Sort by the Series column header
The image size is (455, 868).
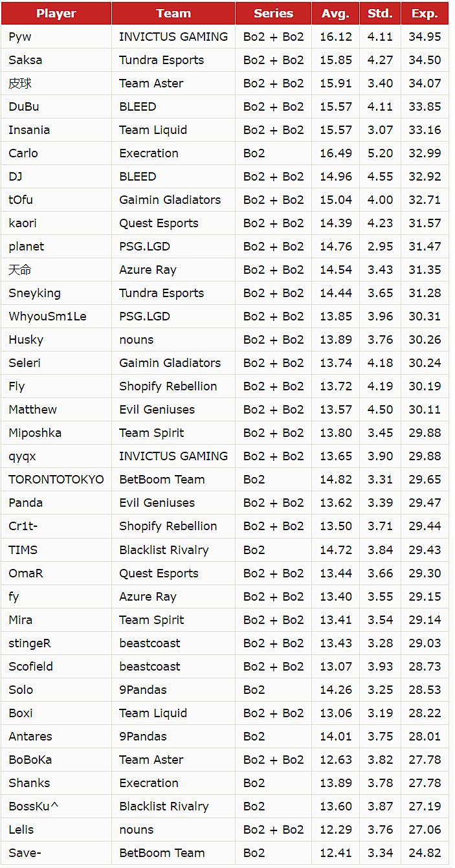(273, 13)
